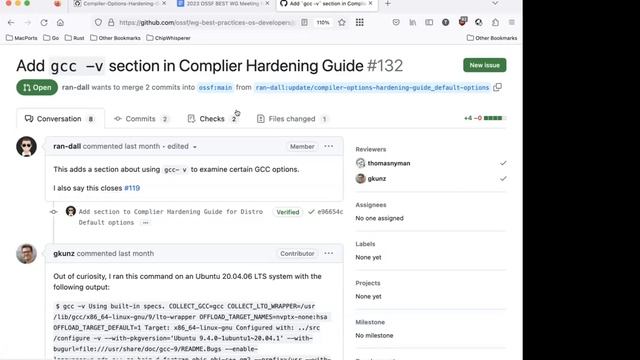Open the Go bookmarks folder
This screenshot has width=640, height=360.
click(51, 38)
